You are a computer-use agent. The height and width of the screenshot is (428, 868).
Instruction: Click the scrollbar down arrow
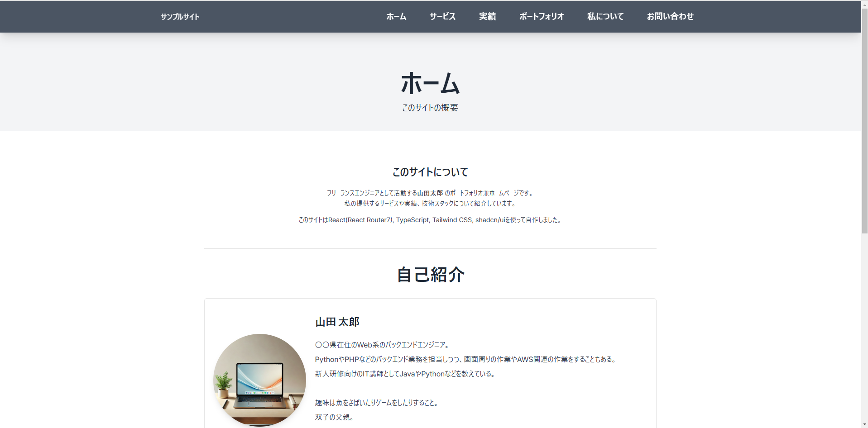click(864, 424)
